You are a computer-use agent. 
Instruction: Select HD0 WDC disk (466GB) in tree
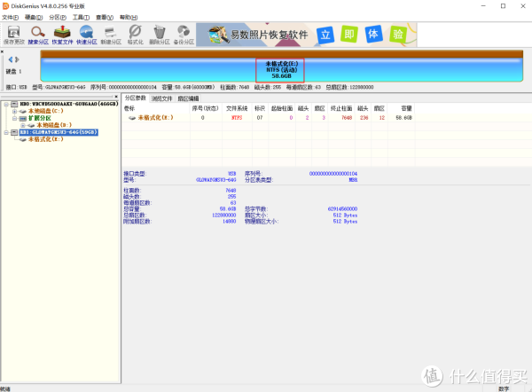point(69,104)
